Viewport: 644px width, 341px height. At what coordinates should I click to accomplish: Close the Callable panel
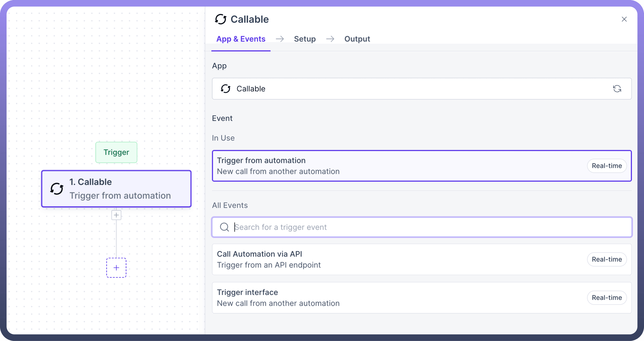[x=624, y=19]
